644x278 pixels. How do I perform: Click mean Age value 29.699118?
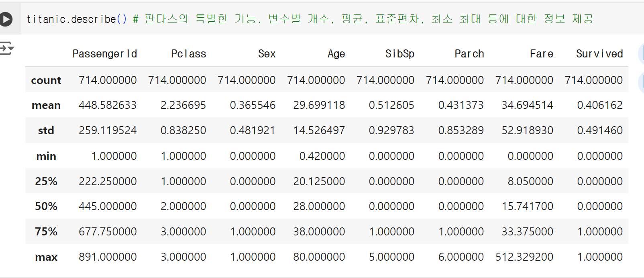319,105
